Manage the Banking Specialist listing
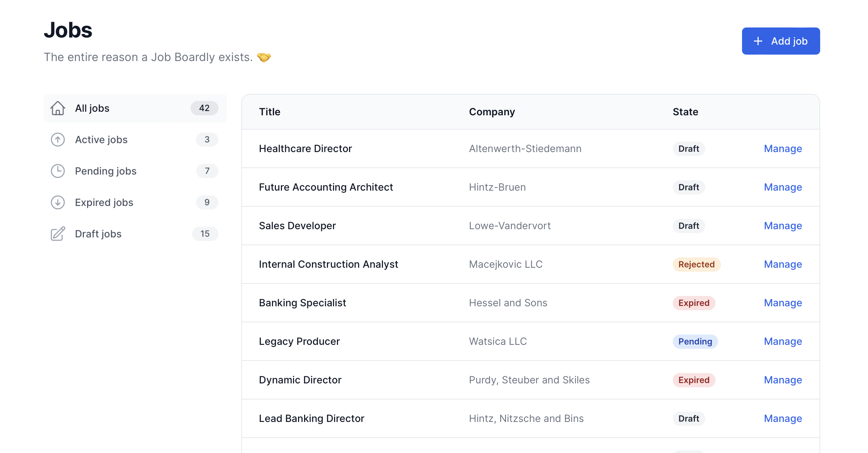The height and width of the screenshot is (453, 868). [x=783, y=303]
